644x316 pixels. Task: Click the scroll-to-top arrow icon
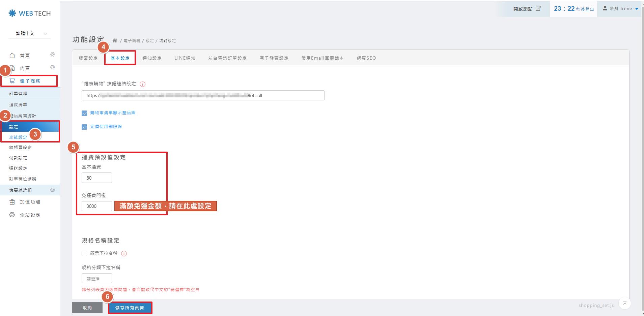coord(624,303)
